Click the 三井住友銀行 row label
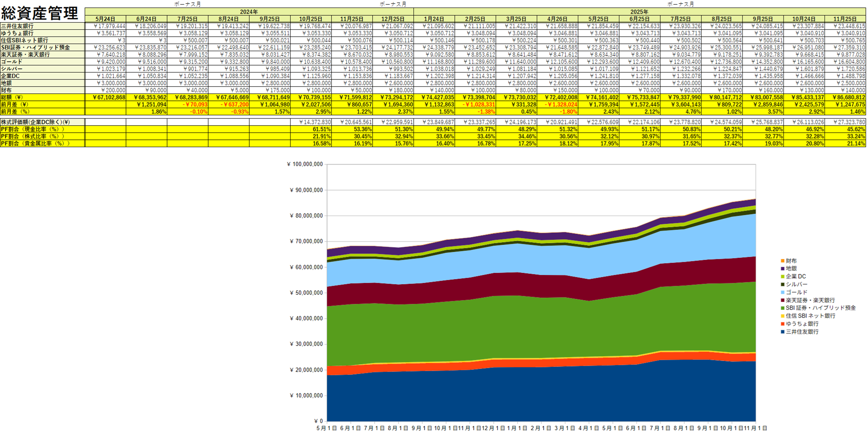 (x=18, y=26)
